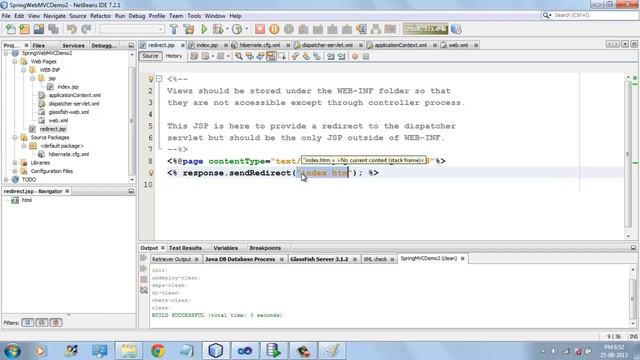This screenshot has height=360, width=640.
Task: Collapse the Web Pages folder
Action: 15,62
